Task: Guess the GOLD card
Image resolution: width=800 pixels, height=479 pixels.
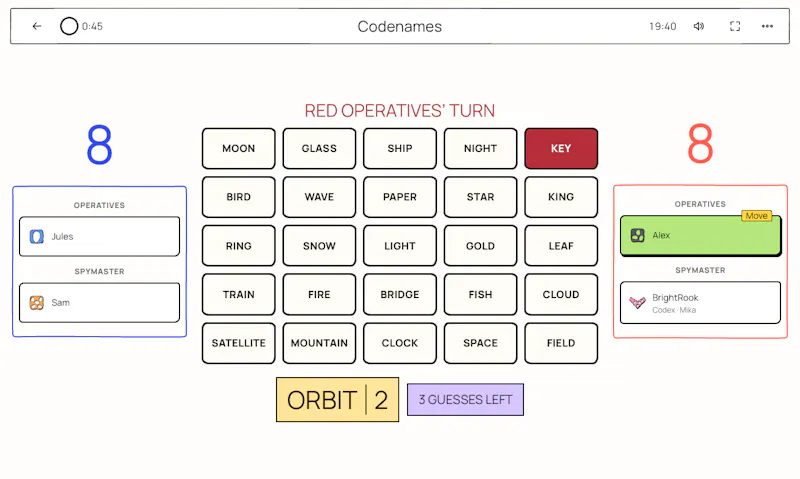Action: pos(480,246)
